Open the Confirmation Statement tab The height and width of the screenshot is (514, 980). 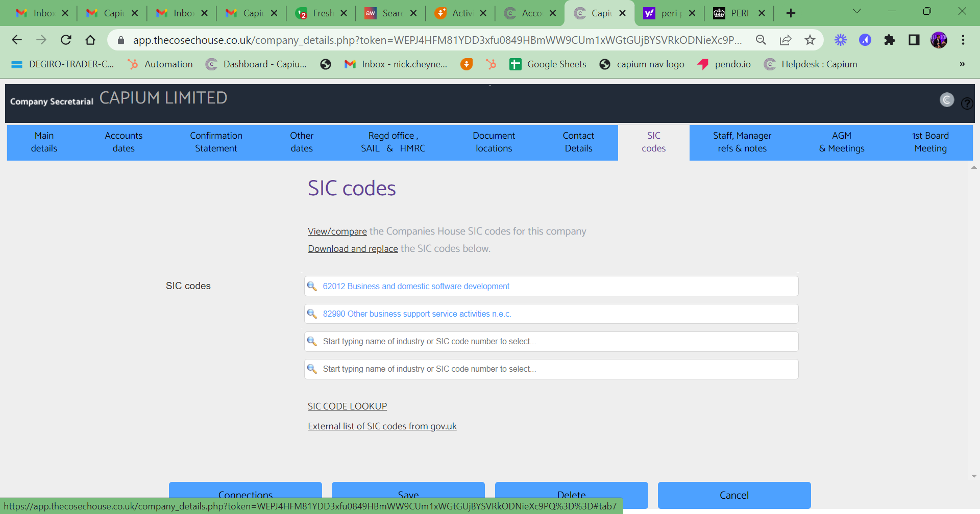(216, 142)
